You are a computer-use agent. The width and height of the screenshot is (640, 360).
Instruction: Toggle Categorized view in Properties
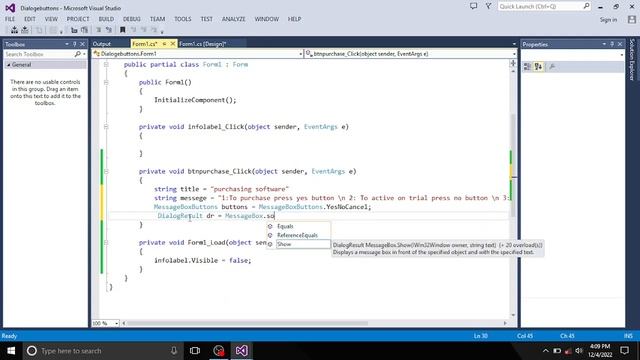tap(527, 67)
